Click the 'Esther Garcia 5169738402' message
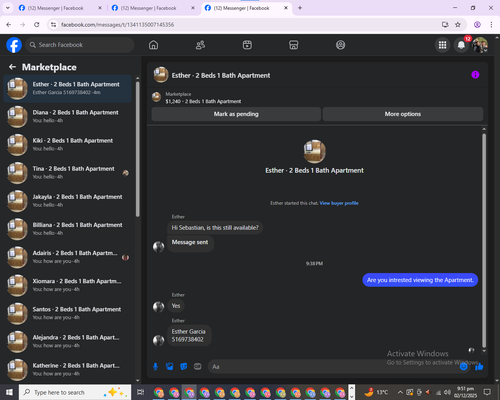This screenshot has width=500, height=400. click(x=188, y=336)
